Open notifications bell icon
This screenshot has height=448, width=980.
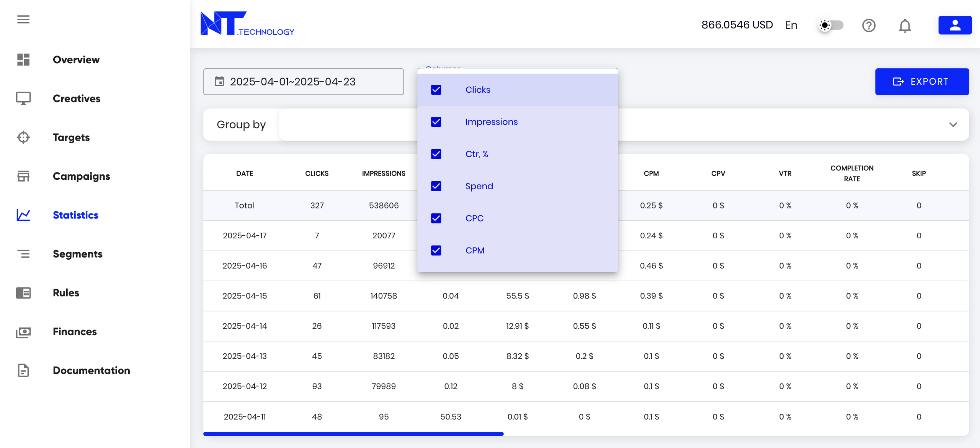905,26
